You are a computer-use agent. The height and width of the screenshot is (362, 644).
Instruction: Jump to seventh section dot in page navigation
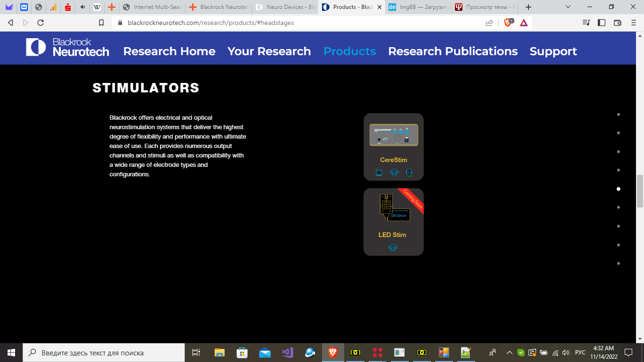619,226
